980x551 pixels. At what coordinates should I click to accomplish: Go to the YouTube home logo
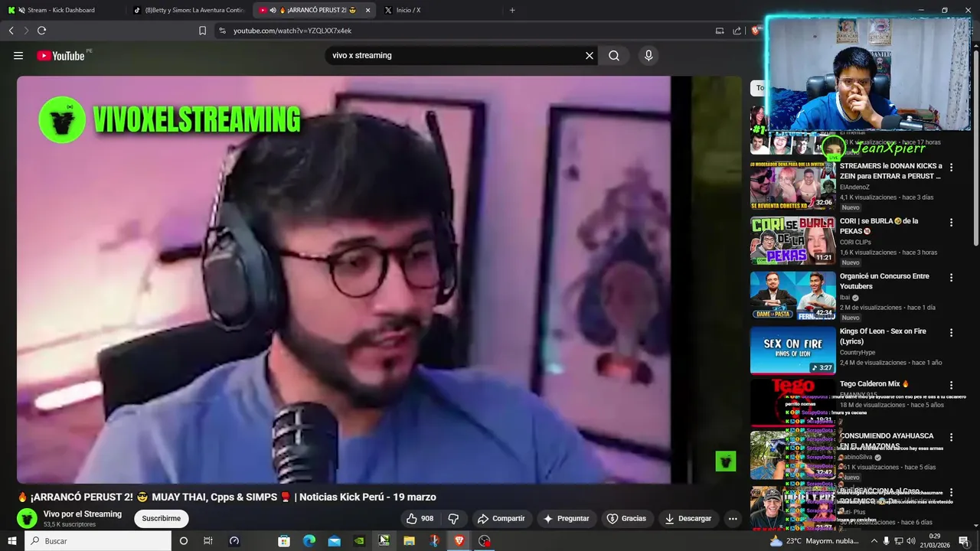pyautogui.click(x=60, y=55)
